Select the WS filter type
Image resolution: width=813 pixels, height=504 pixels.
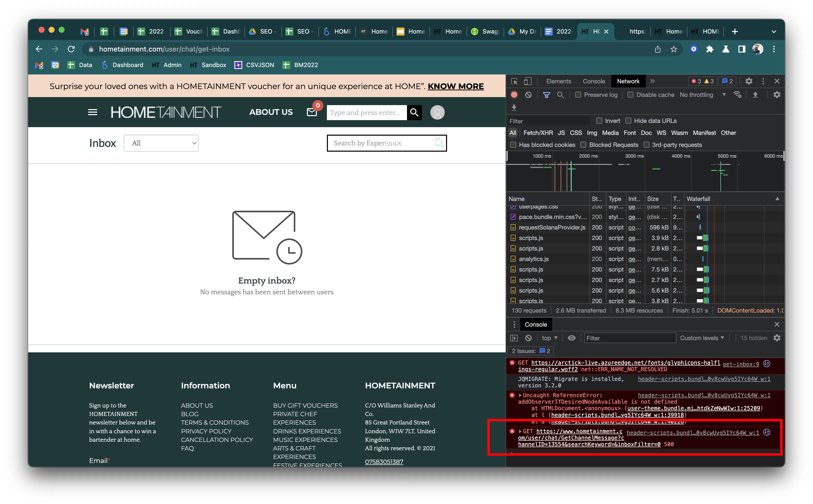tap(661, 133)
